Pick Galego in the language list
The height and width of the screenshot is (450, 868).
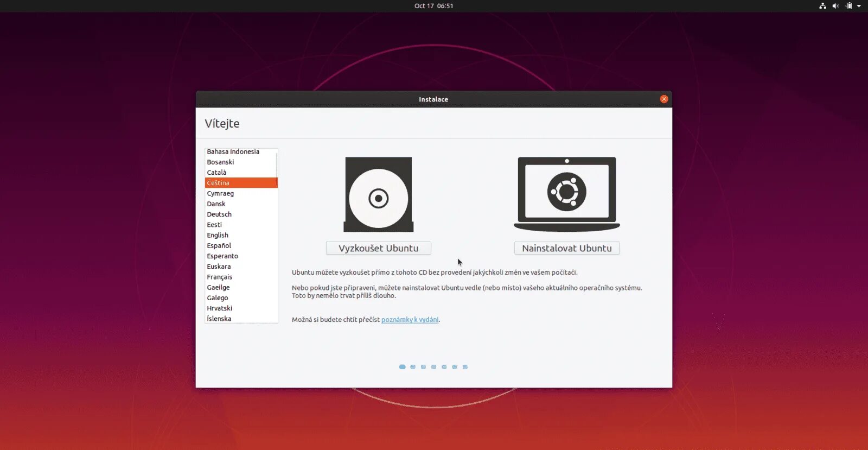(x=241, y=298)
